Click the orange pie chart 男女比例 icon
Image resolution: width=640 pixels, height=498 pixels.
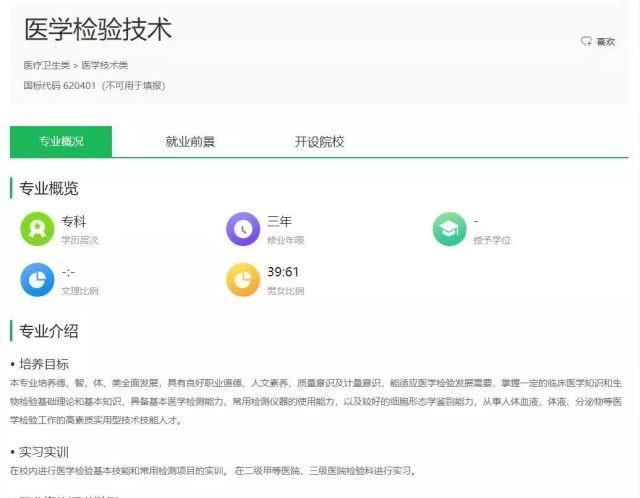(243, 280)
